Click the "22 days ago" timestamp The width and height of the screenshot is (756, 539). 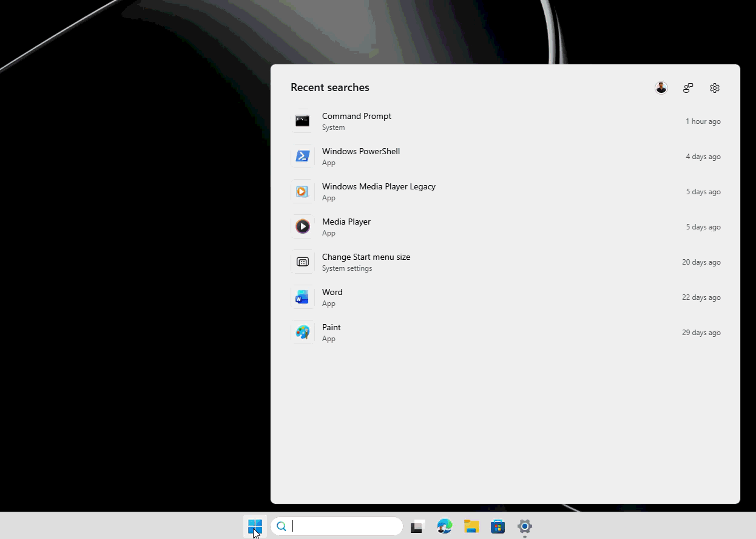[x=701, y=297]
